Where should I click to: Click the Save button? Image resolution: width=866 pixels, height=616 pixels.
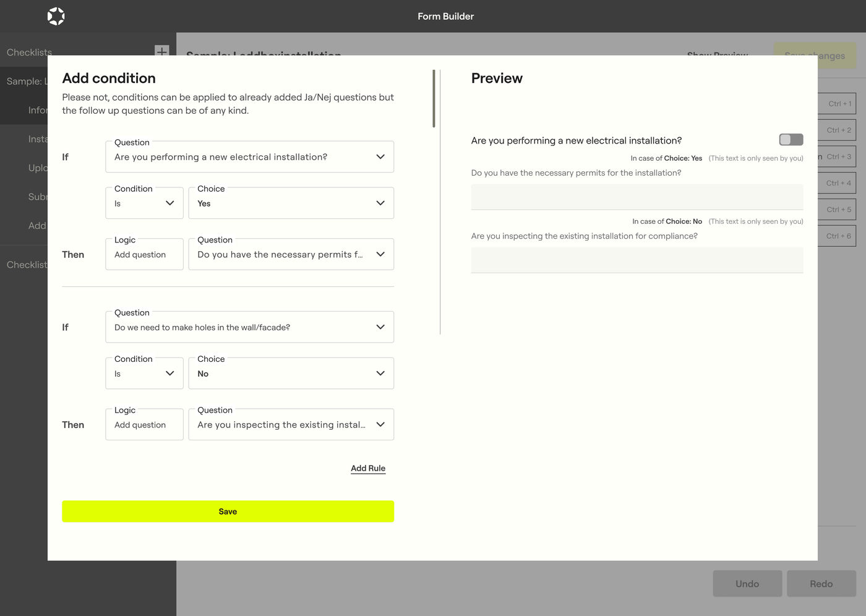click(x=228, y=511)
